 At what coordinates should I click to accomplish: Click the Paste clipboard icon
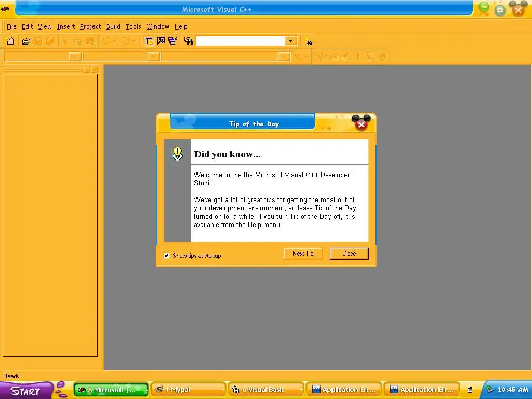point(90,42)
